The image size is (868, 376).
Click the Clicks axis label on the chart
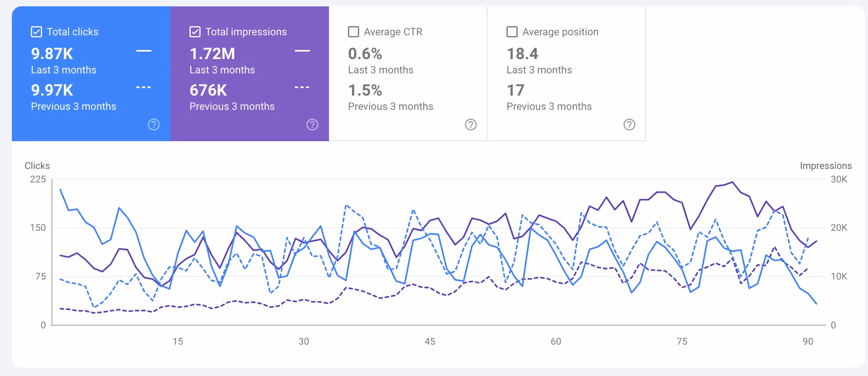(37, 166)
